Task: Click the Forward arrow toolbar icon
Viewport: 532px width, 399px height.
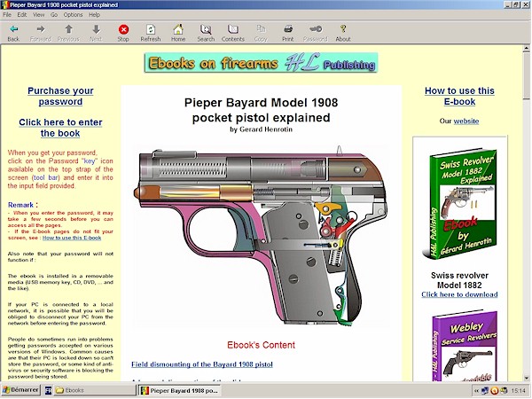Action: [41, 29]
